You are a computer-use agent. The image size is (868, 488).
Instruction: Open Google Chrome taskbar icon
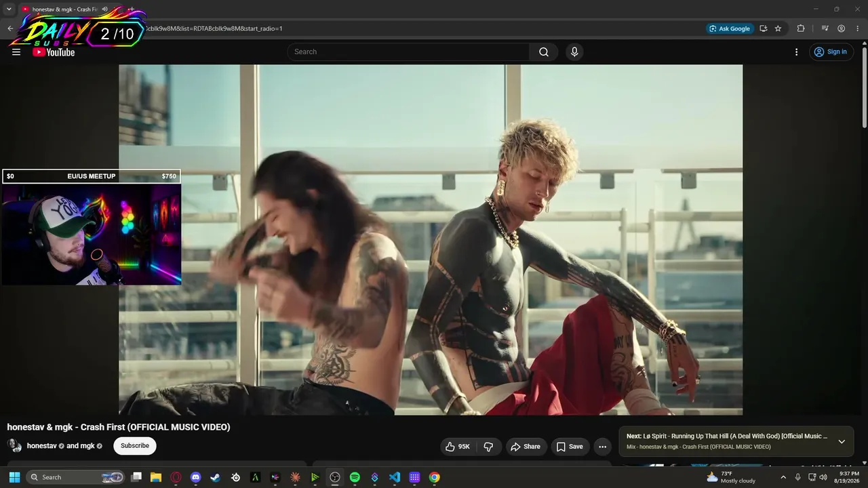coord(434,477)
